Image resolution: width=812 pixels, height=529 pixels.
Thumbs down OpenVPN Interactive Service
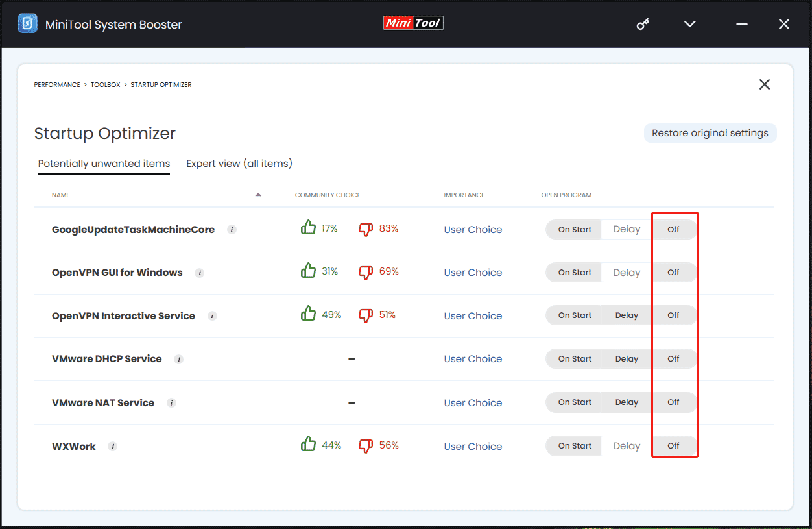(x=366, y=315)
